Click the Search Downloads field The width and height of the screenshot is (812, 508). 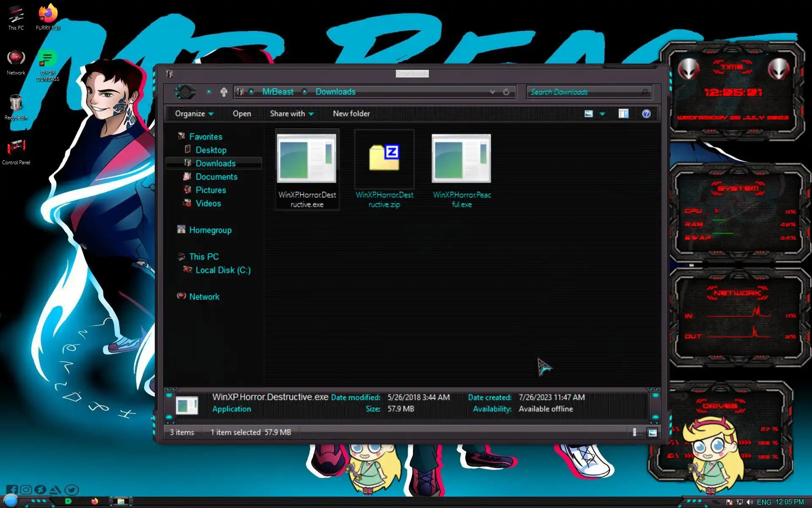tap(586, 92)
